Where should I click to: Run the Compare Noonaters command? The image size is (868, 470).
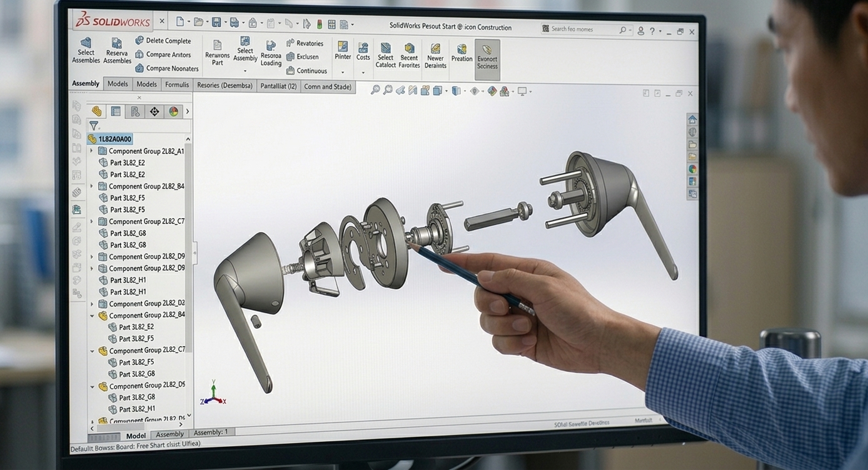point(166,69)
